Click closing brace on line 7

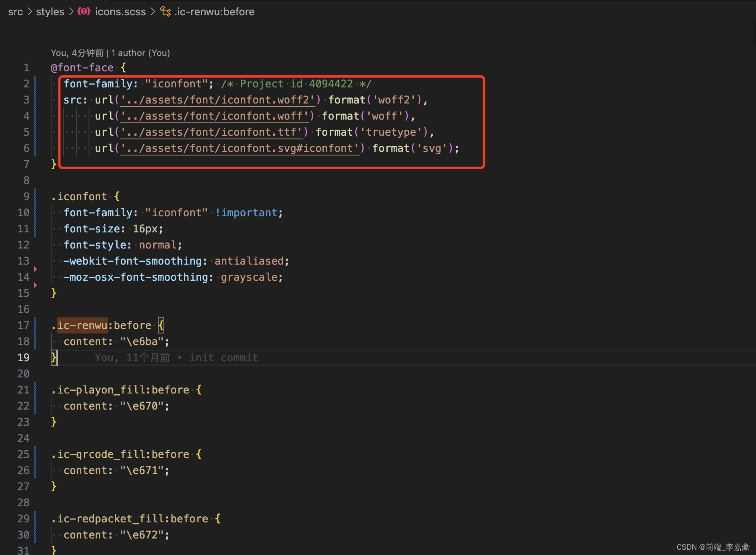coord(54,164)
